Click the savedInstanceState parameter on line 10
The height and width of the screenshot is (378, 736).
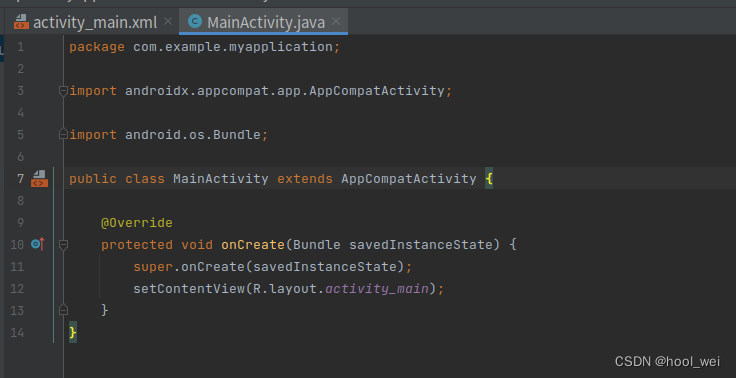pyautogui.click(x=421, y=245)
